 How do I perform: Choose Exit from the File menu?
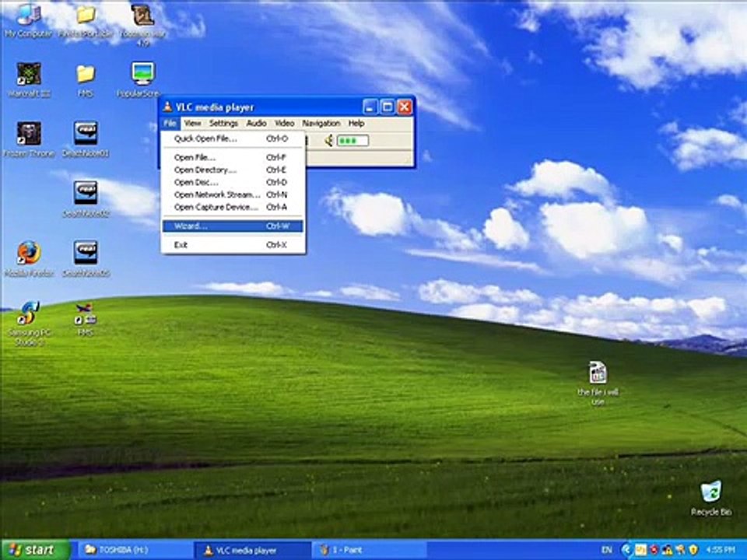tap(233, 245)
